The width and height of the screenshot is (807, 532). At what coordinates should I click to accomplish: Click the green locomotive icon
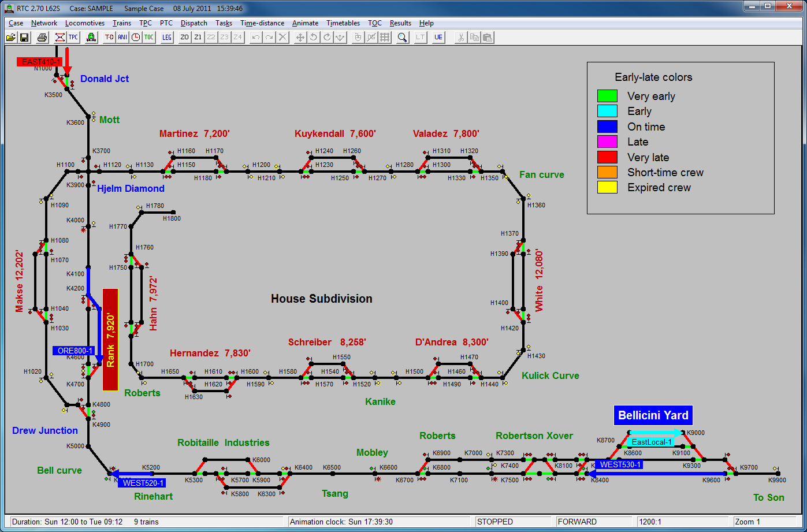[x=91, y=38]
